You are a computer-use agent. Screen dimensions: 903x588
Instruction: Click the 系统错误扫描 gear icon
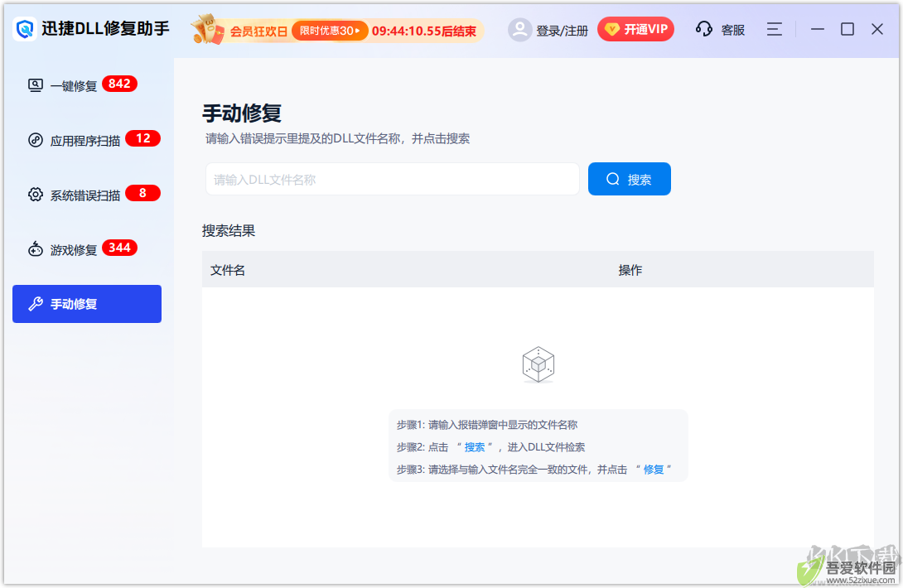point(35,195)
